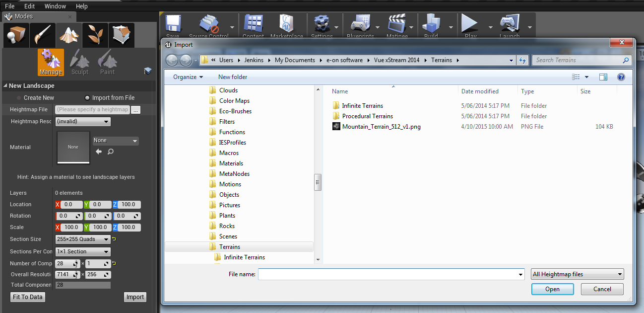Select the Sculpt landscape tool
This screenshot has height=313, width=644.
coord(79,62)
